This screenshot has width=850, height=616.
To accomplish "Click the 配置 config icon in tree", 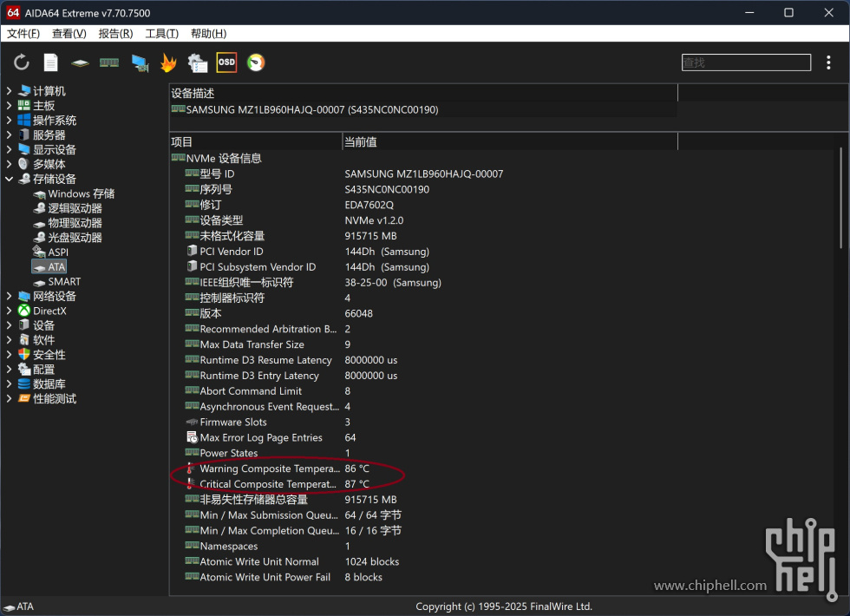I will coord(24,370).
